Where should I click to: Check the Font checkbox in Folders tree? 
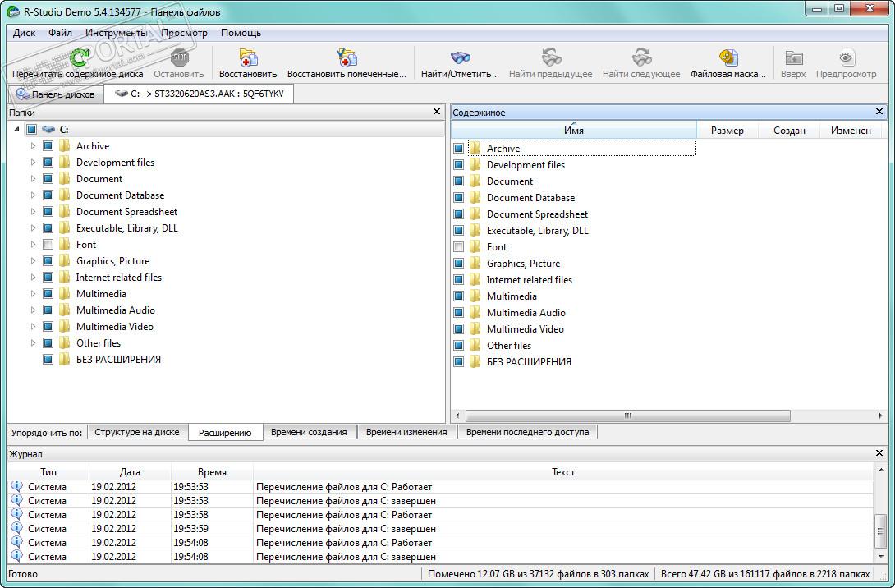pos(48,245)
